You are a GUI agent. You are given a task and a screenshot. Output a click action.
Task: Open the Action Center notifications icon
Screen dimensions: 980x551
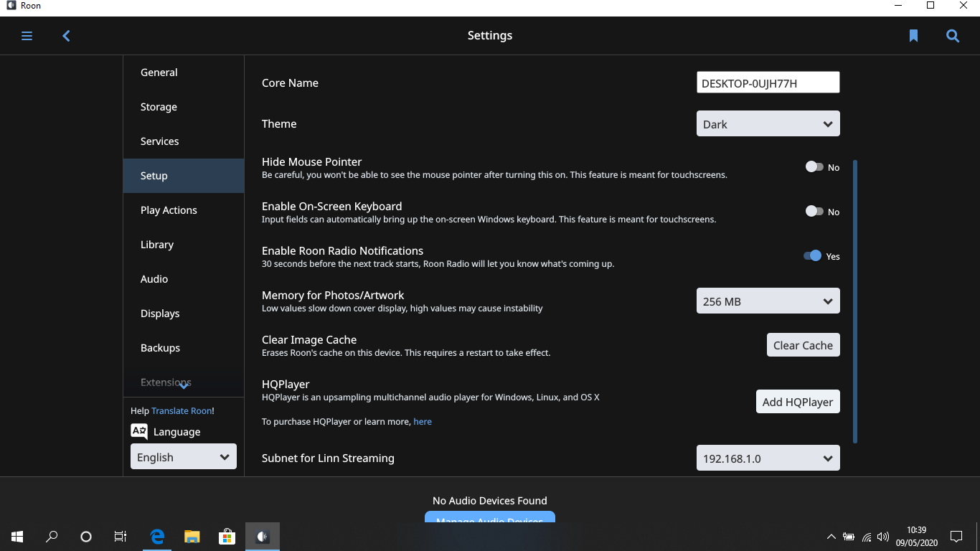(956, 536)
